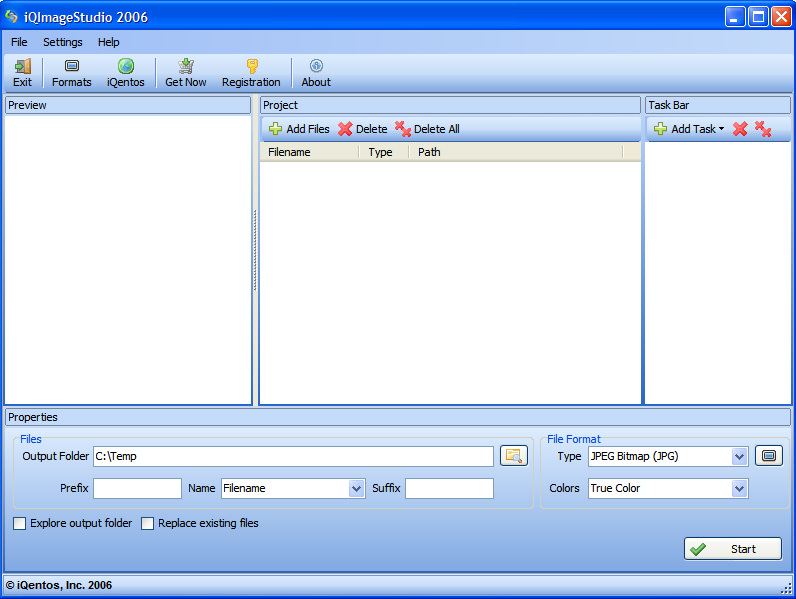Image resolution: width=796 pixels, height=599 pixels.
Task: Open the Formats toolbar icon
Action: 72,73
